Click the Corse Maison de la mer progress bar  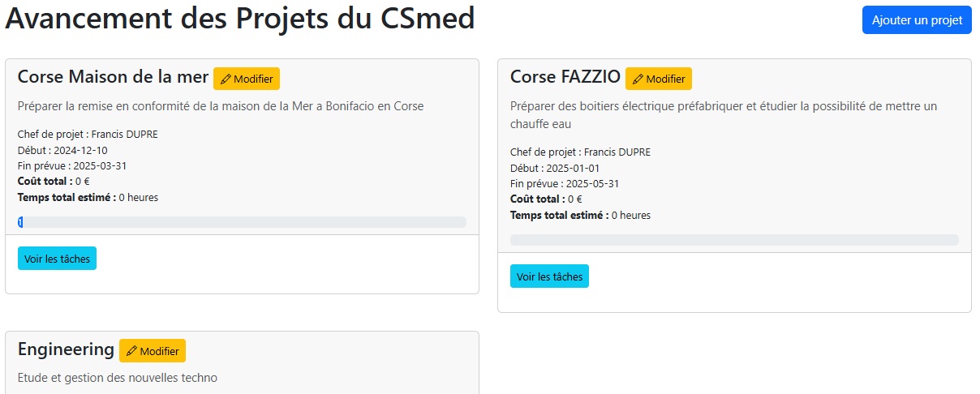(242, 222)
